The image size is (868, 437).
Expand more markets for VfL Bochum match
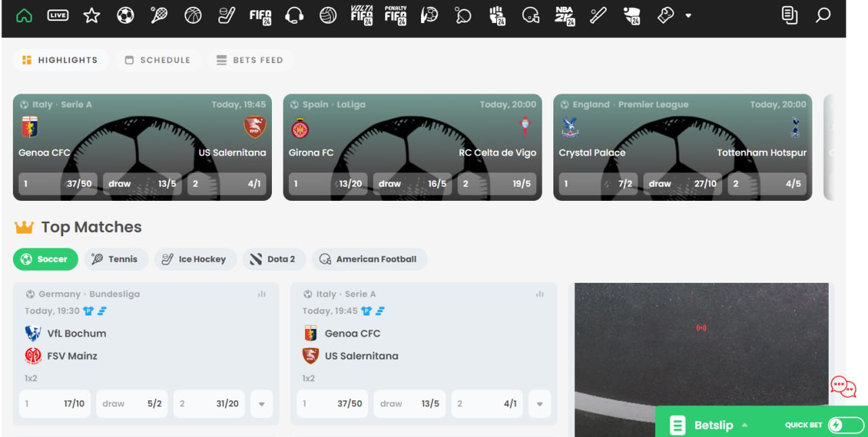(x=262, y=404)
